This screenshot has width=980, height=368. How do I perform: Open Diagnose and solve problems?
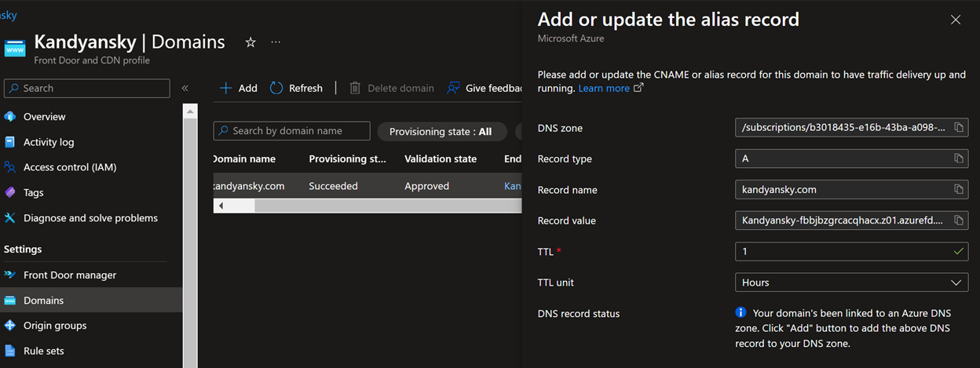pyautogui.click(x=90, y=218)
